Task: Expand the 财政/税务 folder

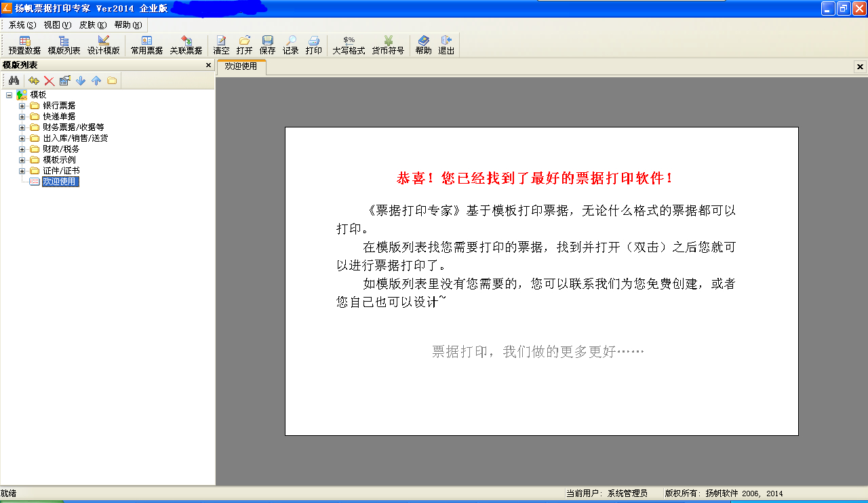Action: [22, 149]
